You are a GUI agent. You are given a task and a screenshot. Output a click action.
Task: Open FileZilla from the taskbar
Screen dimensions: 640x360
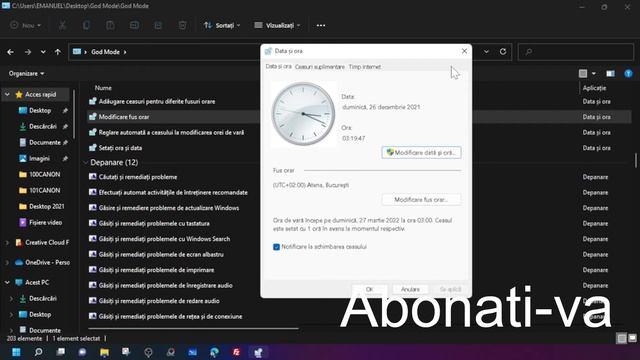point(236,352)
